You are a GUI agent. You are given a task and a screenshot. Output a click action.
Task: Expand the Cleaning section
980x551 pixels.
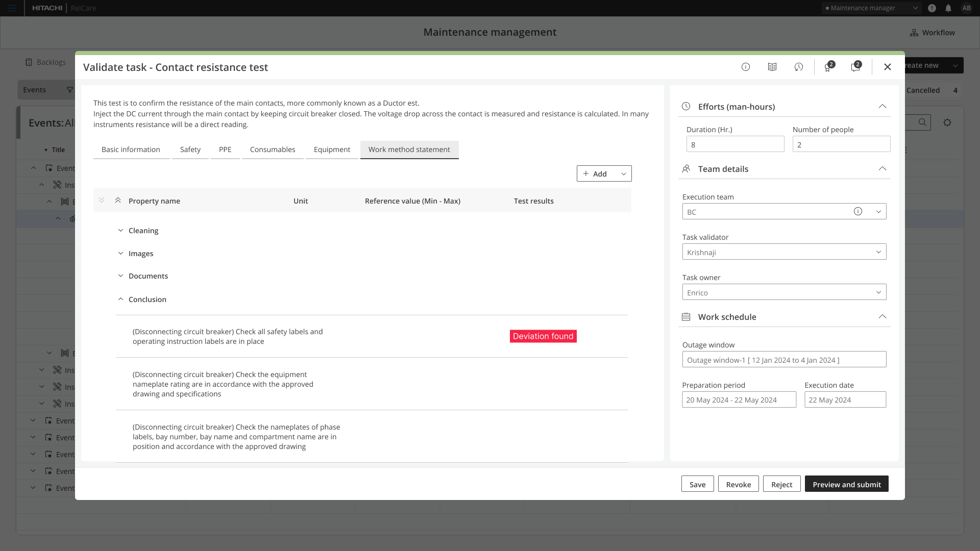(x=121, y=231)
